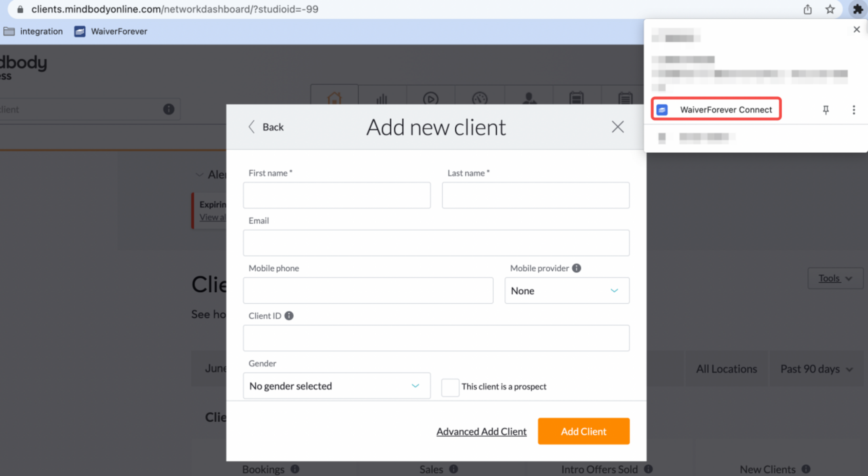Show Bookings info tooltip
The image size is (868, 476).
295,469
